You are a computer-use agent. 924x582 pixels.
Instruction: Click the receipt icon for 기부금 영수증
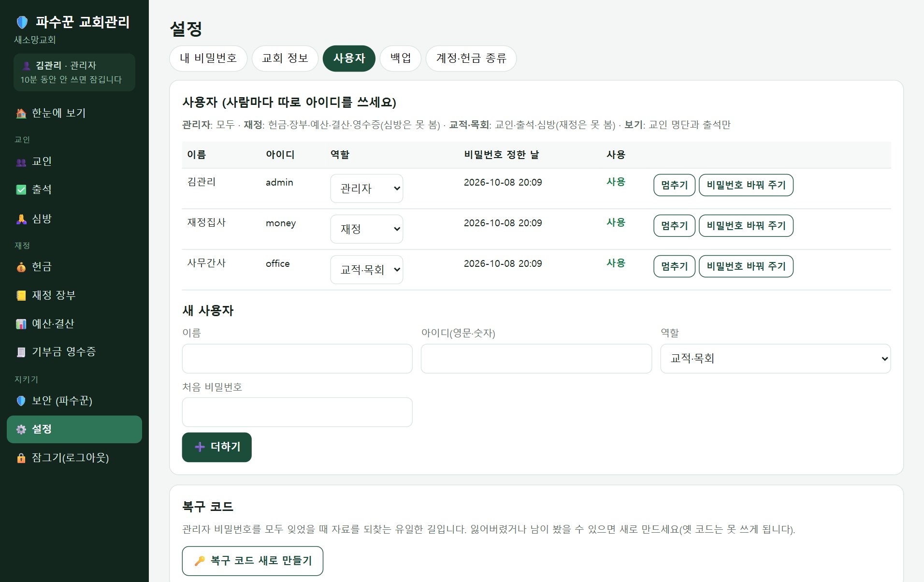(x=21, y=352)
